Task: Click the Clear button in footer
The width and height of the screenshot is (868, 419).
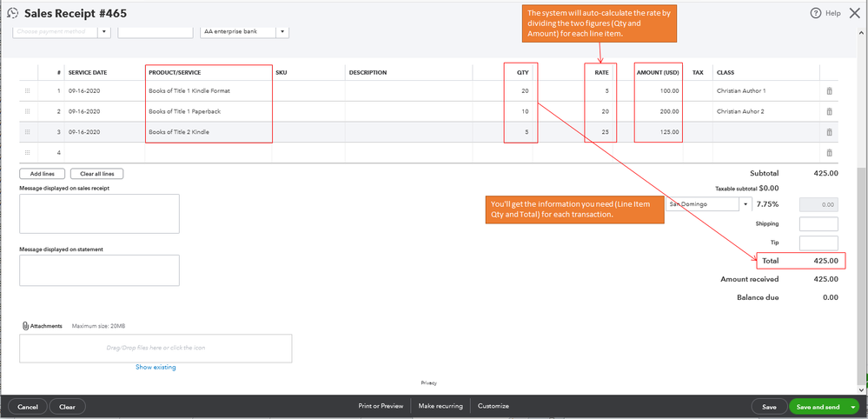Action: (x=67, y=407)
